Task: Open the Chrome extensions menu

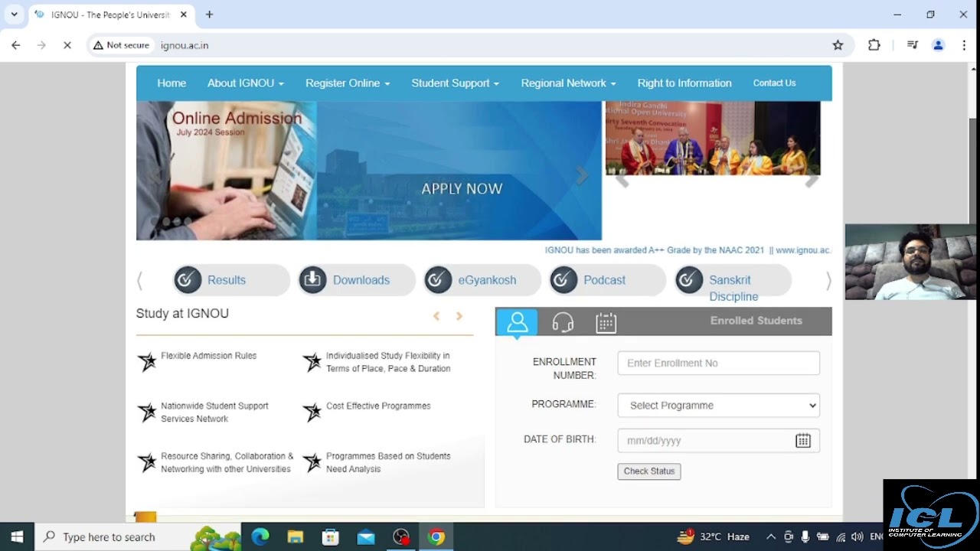Action: point(874,45)
